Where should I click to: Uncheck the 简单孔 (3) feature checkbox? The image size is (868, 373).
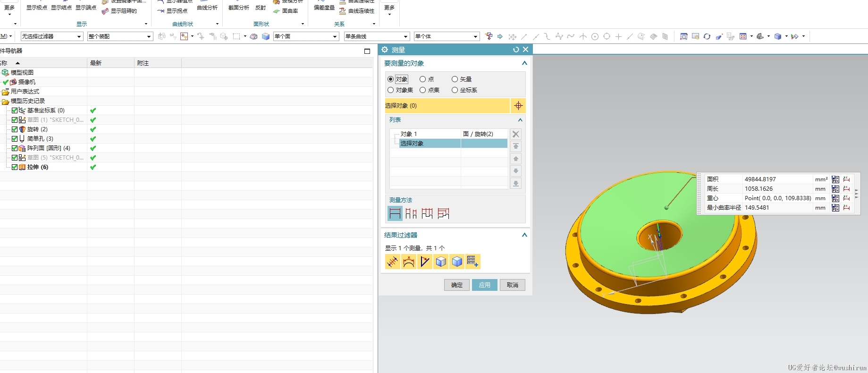pos(15,139)
